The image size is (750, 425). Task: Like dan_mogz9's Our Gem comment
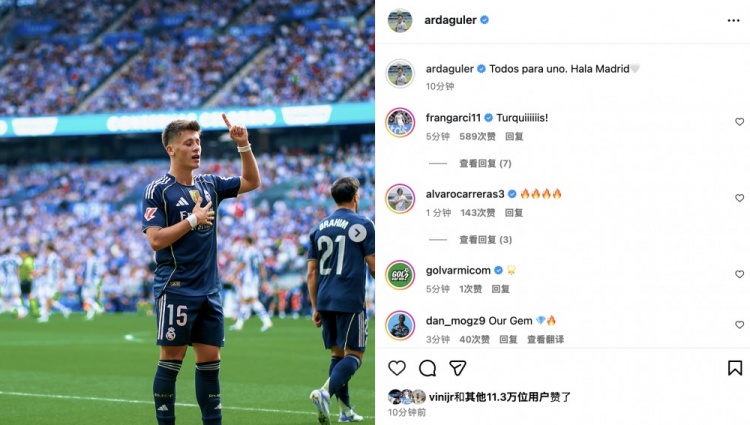point(739,325)
